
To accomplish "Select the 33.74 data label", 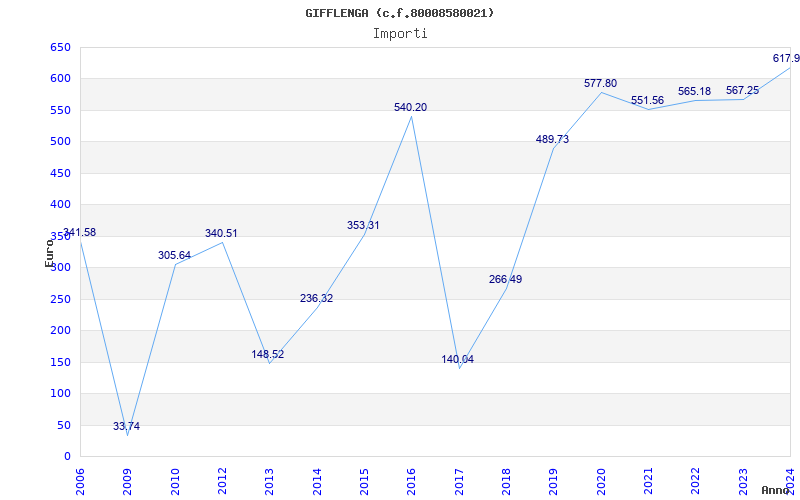I will pyautogui.click(x=127, y=426).
